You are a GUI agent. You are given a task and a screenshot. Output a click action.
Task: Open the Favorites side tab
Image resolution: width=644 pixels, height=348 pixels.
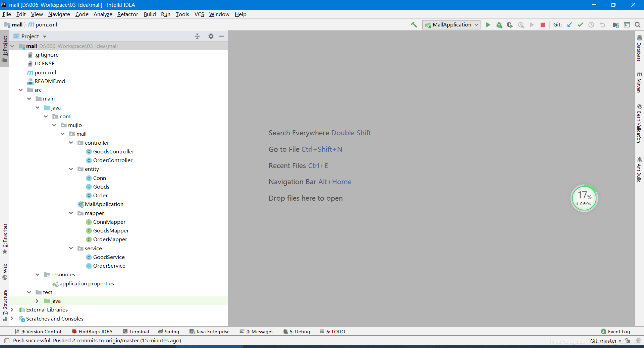coord(5,239)
